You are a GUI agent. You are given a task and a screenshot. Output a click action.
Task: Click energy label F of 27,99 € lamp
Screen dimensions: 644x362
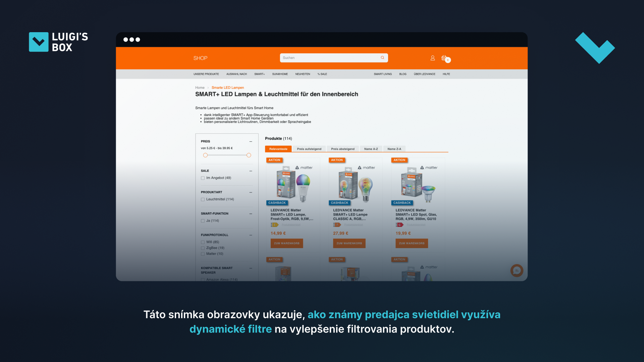[x=337, y=225]
